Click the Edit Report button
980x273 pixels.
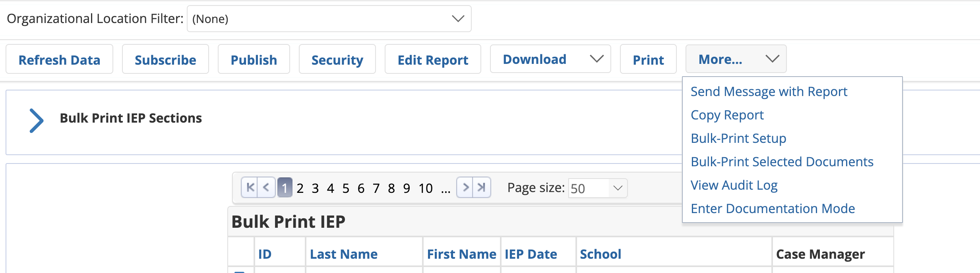pyautogui.click(x=432, y=60)
